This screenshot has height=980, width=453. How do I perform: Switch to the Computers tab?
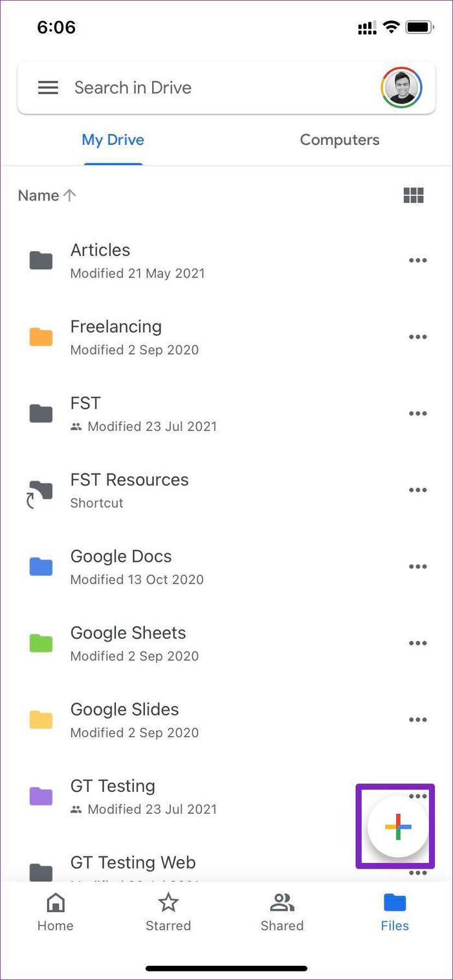coord(340,140)
